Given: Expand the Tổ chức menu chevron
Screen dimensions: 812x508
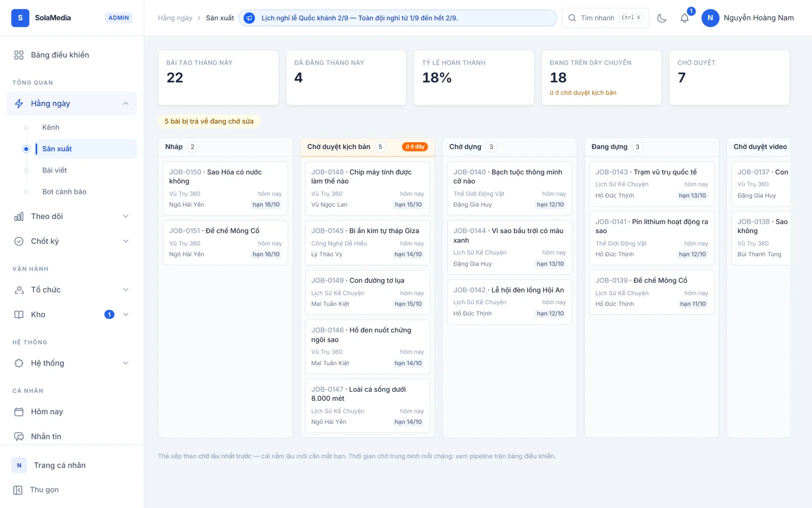Looking at the screenshot, I should pyautogui.click(x=126, y=290).
